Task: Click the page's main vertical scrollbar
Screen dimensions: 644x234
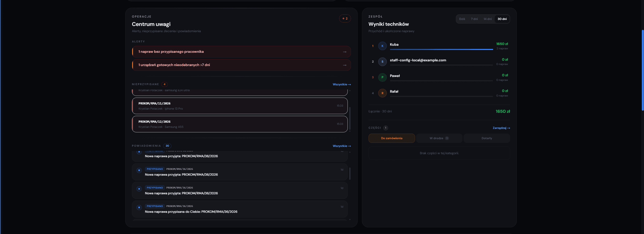Action: 643,70
